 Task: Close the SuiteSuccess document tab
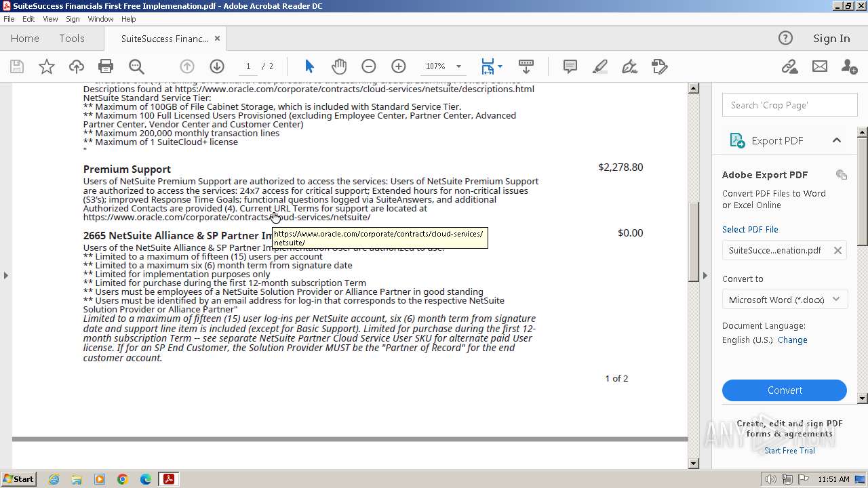217,39
